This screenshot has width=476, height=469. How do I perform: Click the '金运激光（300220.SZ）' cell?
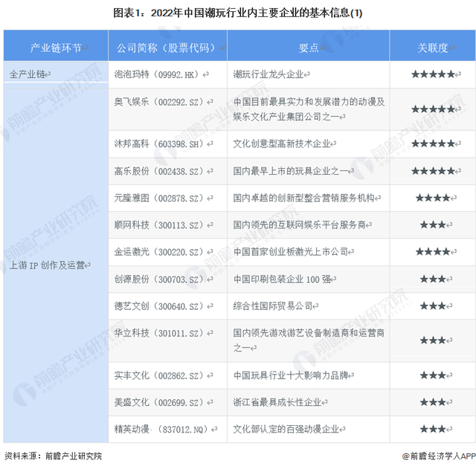(x=167, y=252)
